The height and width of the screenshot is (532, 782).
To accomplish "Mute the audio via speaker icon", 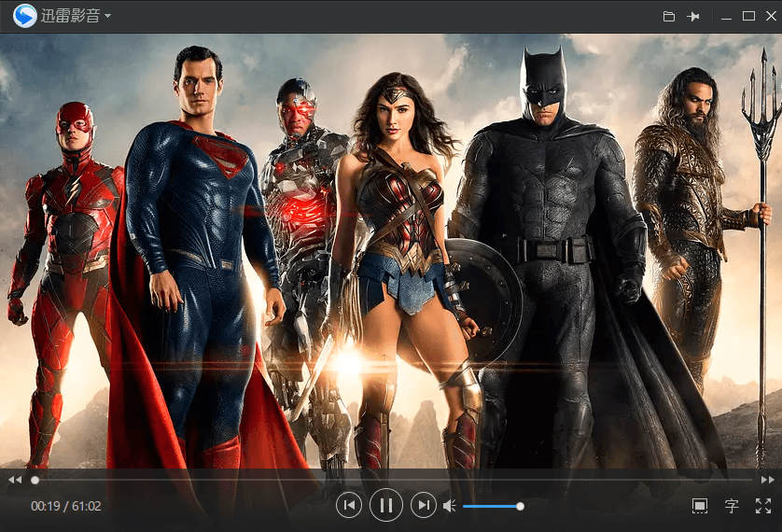I will [x=449, y=506].
